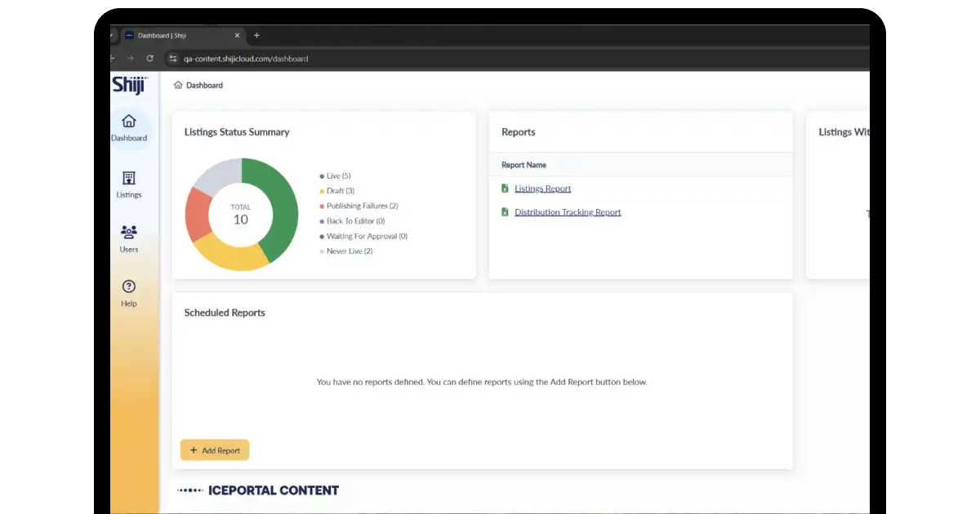Toggle the Draft (3) legend entry
The width and height of the screenshot is (980, 514).
[x=336, y=191]
